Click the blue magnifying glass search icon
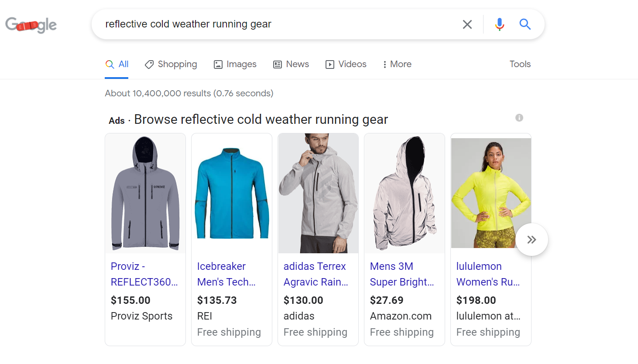Viewport: 638px width, 364px height. (525, 24)
